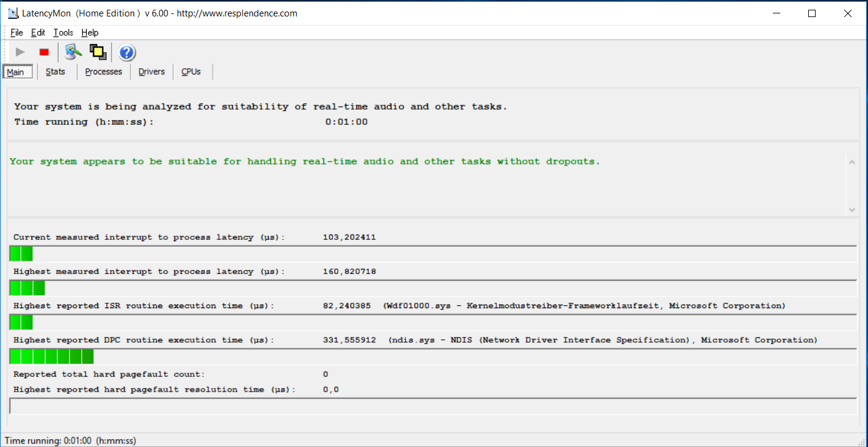Switch to the Main tab
Viewport: 868px width, 447px height.
point(15,72)
